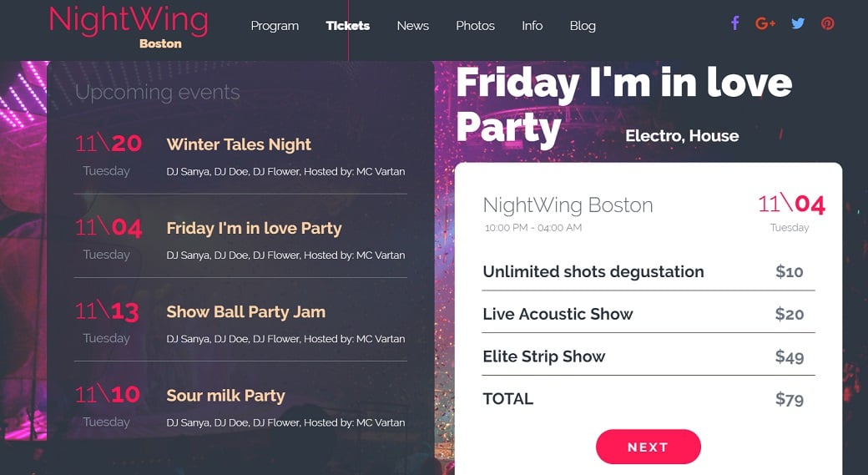Go to the News page
The image size is (868, 475).
(x=412, y=26)
